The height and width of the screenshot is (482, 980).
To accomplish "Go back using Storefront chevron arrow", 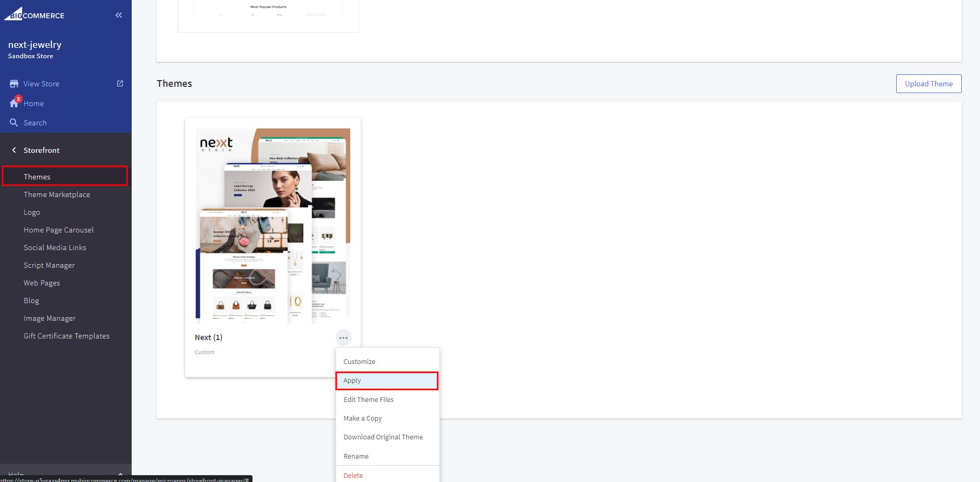I will point(14,150).
